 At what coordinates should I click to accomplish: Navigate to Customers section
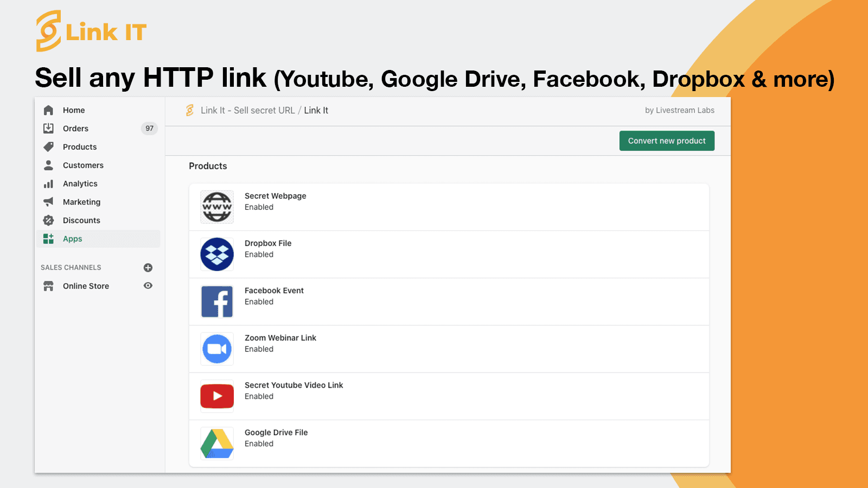[83, 165]
